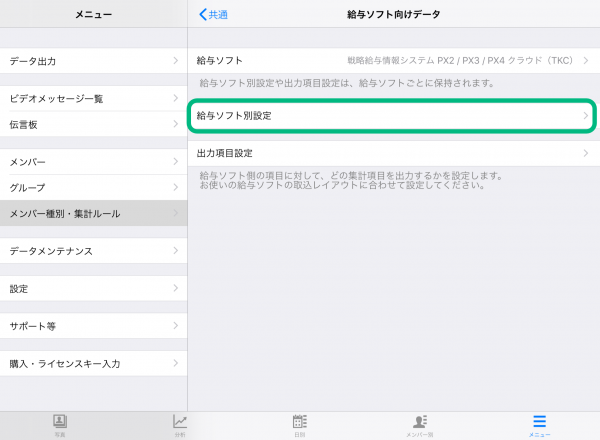
Task: Open the 分析 chart tab icon
Action: click(180, 424)
